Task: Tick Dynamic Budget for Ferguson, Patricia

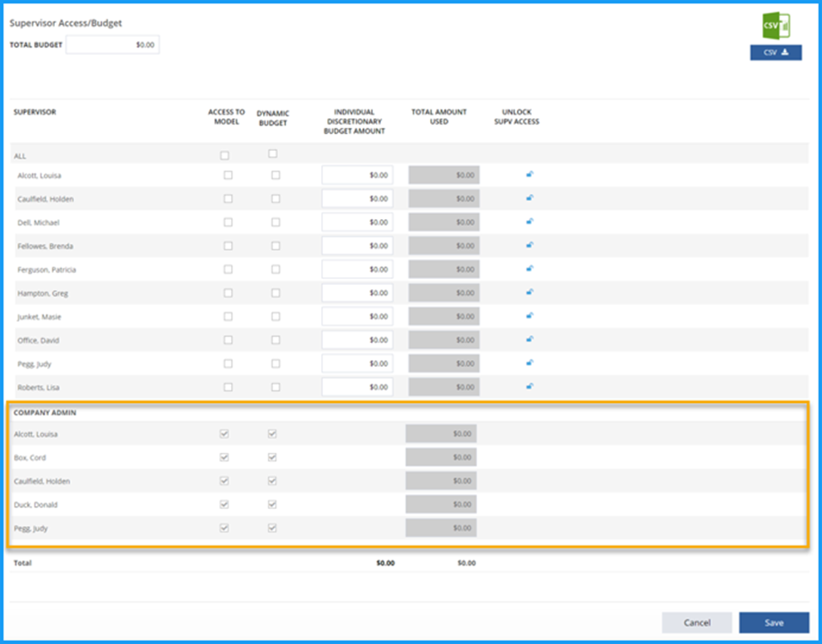Action: pyautogui.click(x=276, y=270)
